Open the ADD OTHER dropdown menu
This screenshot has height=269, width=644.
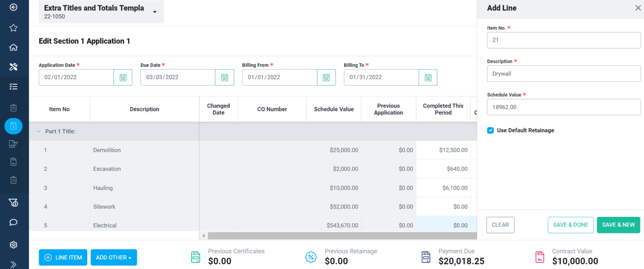pos(114,257)
